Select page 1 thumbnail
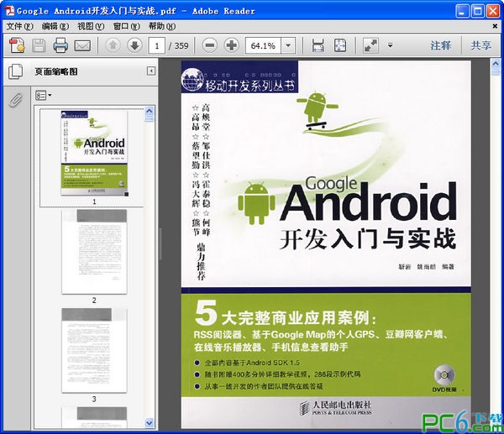 [94, 154]
